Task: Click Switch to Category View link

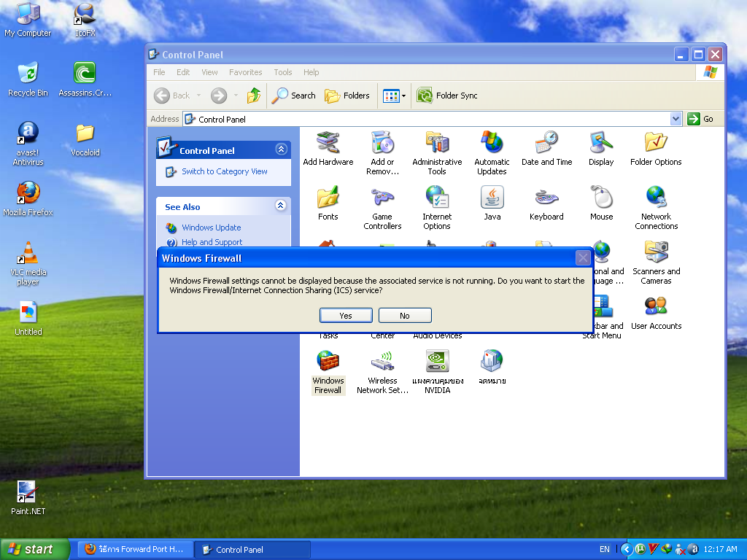Action: click(x=224, y=171)
